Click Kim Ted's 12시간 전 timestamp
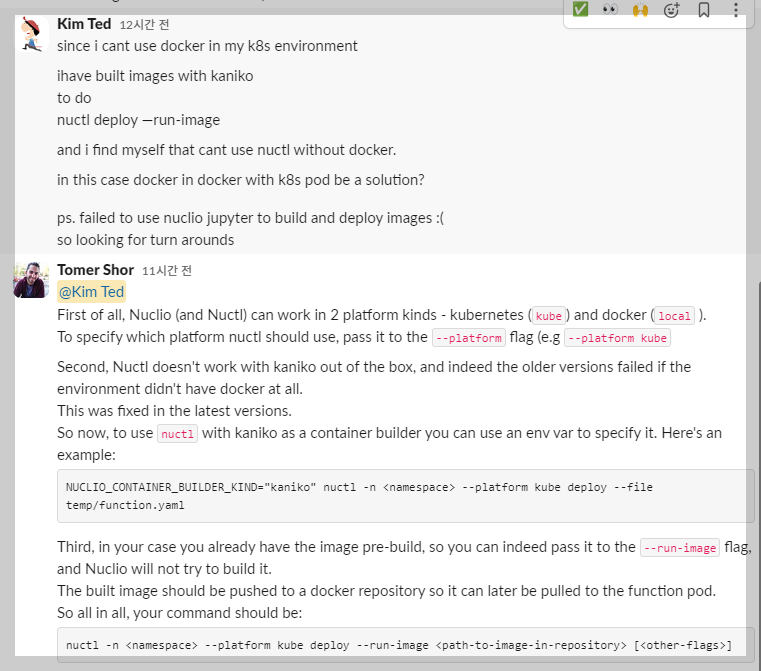Image resolution: width=761 pixels, height=671 pixels. 144,25
